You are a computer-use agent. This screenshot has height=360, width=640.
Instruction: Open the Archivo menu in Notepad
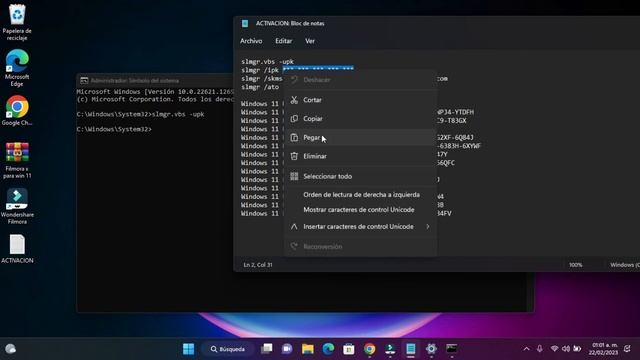coord(251,41)
